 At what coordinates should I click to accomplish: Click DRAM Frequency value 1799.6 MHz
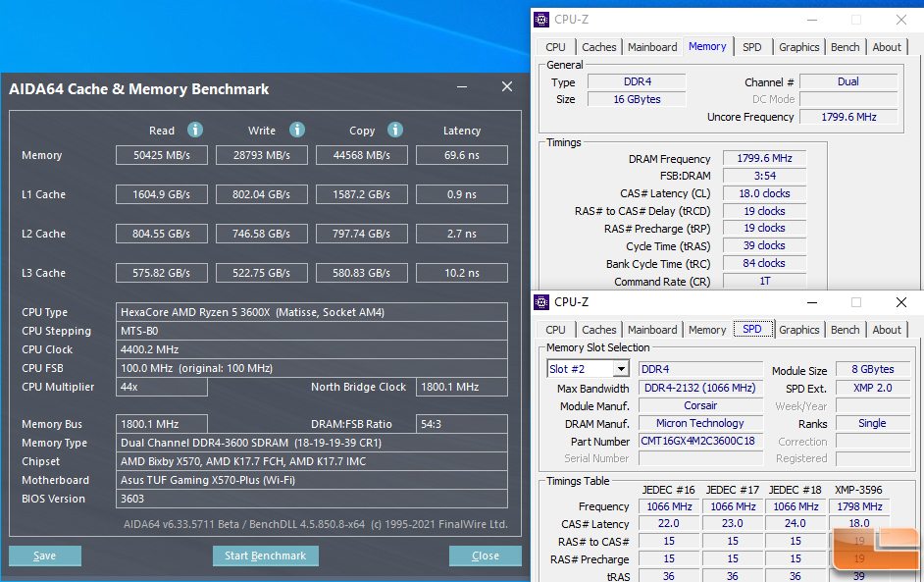764,158
